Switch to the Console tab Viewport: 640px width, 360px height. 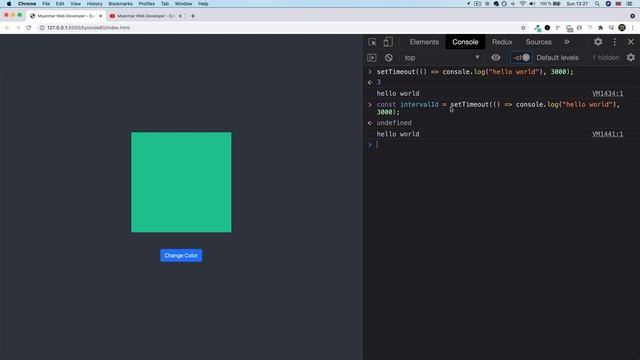point(465,42)
